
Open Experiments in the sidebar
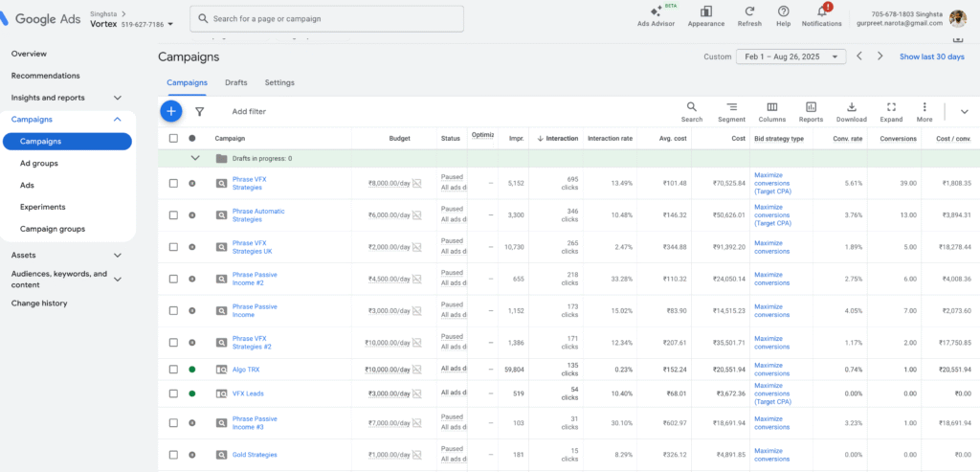click(42, 207)
